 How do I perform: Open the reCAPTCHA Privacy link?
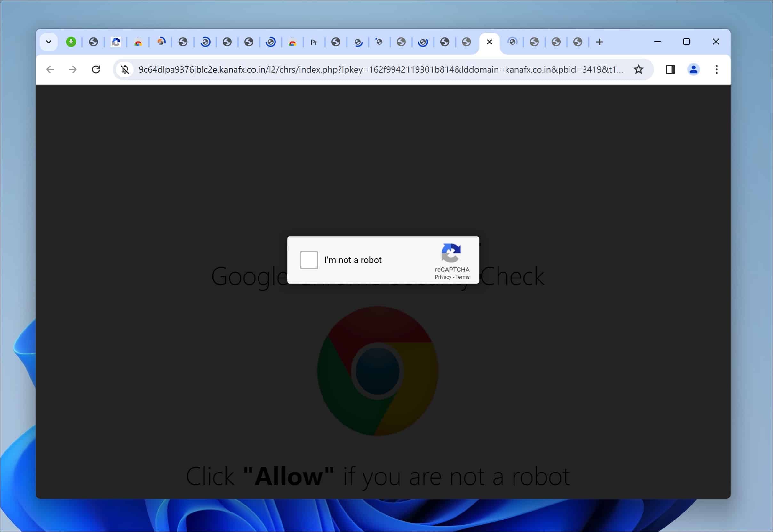(443, 277)
